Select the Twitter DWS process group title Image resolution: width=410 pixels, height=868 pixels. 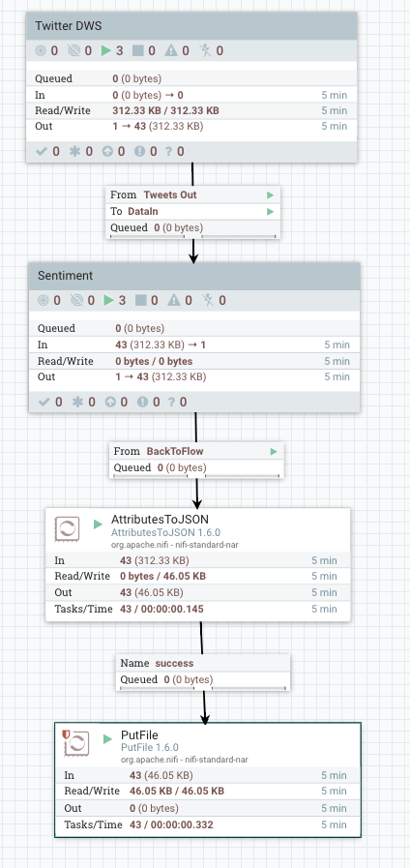click(68, 26)
